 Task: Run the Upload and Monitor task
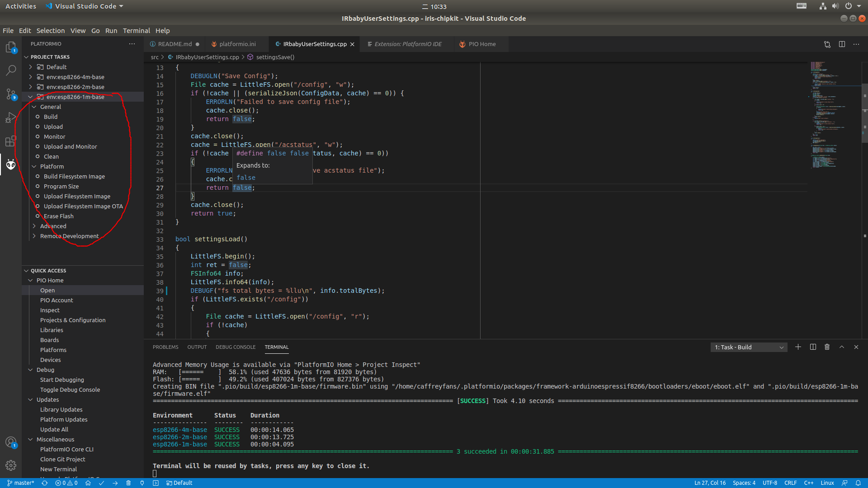pyautogui.click(x=70, y=146)
